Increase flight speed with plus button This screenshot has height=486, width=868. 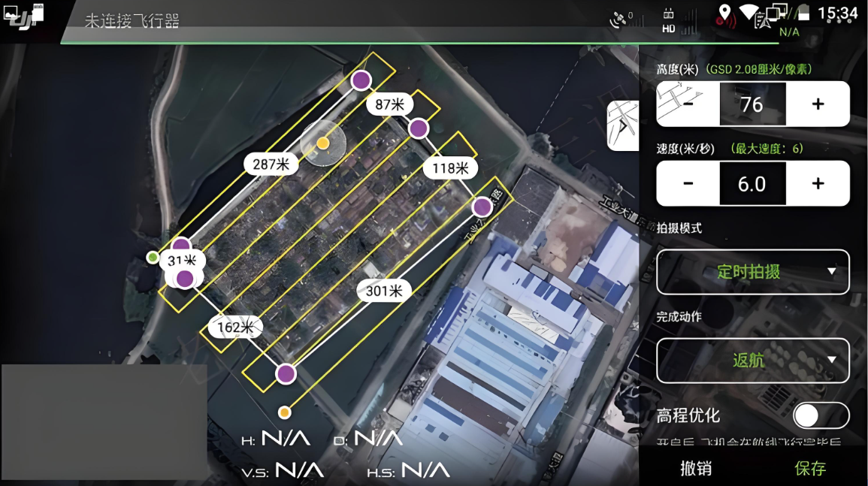pos(818,183)
